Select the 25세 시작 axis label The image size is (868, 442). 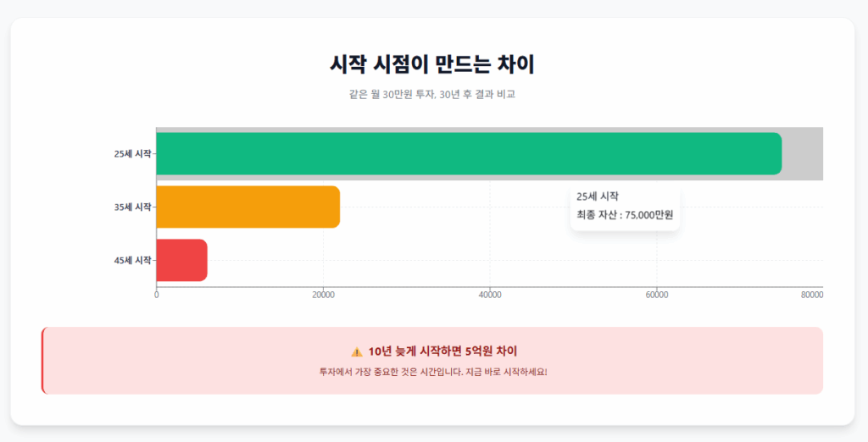click(x=132, y=154)
